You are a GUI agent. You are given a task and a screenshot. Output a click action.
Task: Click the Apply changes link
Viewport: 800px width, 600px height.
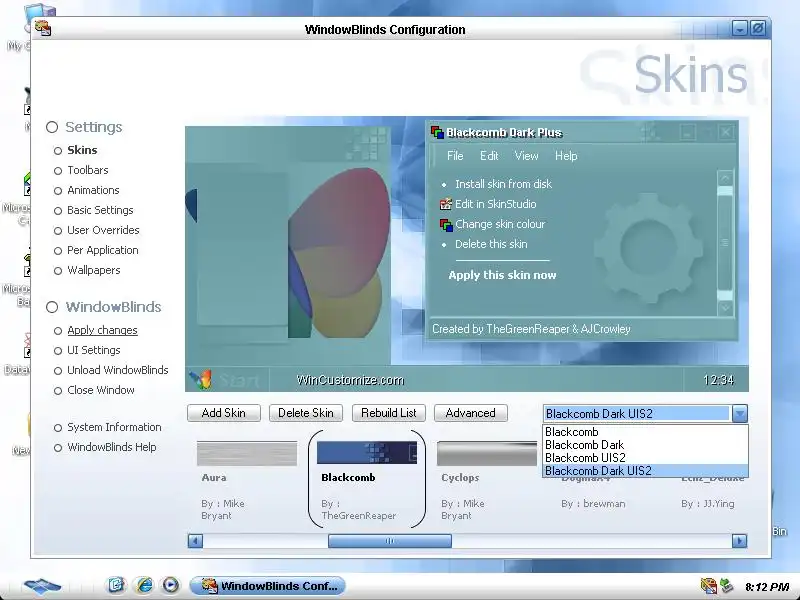coord(102,330)
